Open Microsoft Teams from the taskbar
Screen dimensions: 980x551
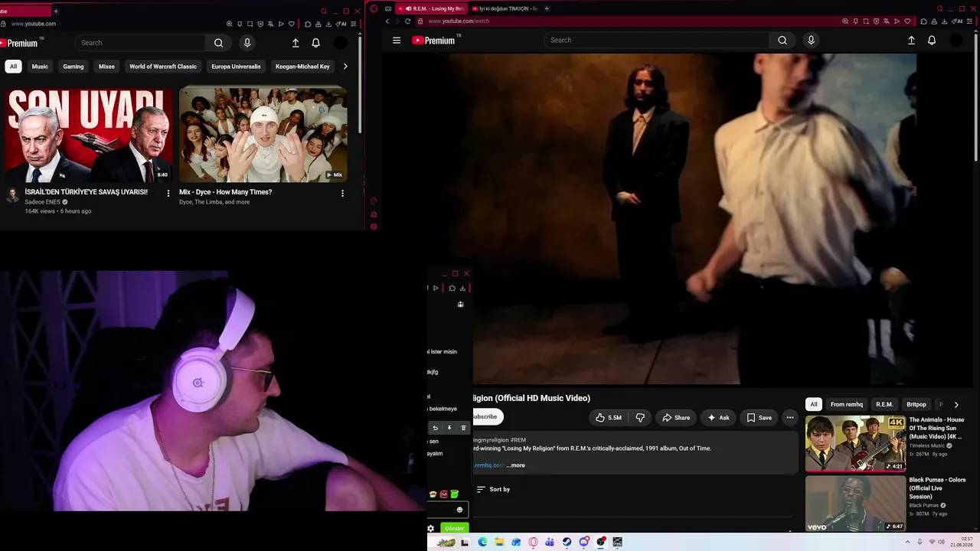tap(550, 543)
